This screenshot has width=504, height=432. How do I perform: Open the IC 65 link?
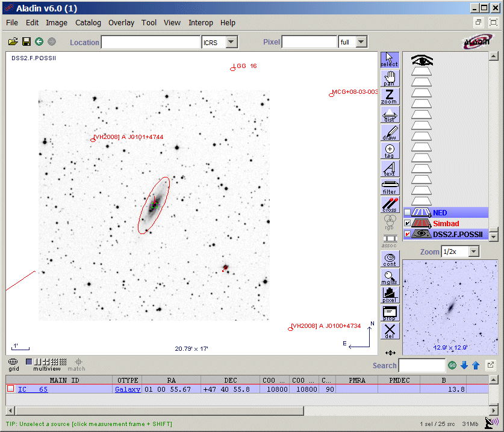point(33,389)
